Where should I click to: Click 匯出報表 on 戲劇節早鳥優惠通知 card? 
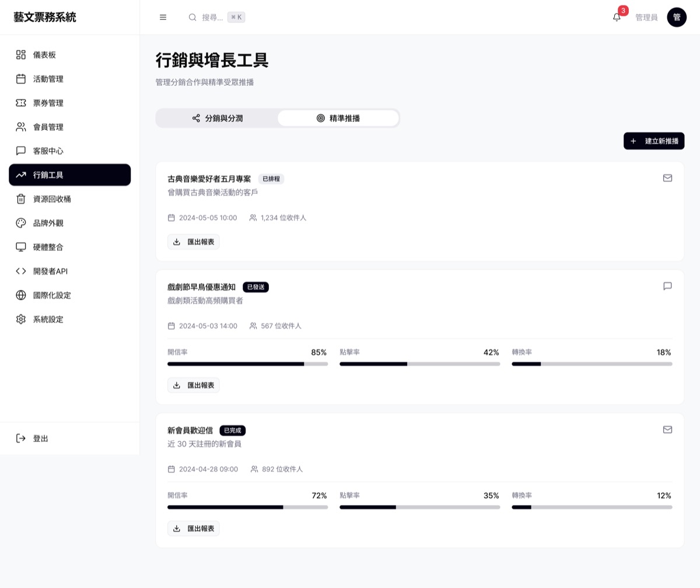(x=194, y=385)
